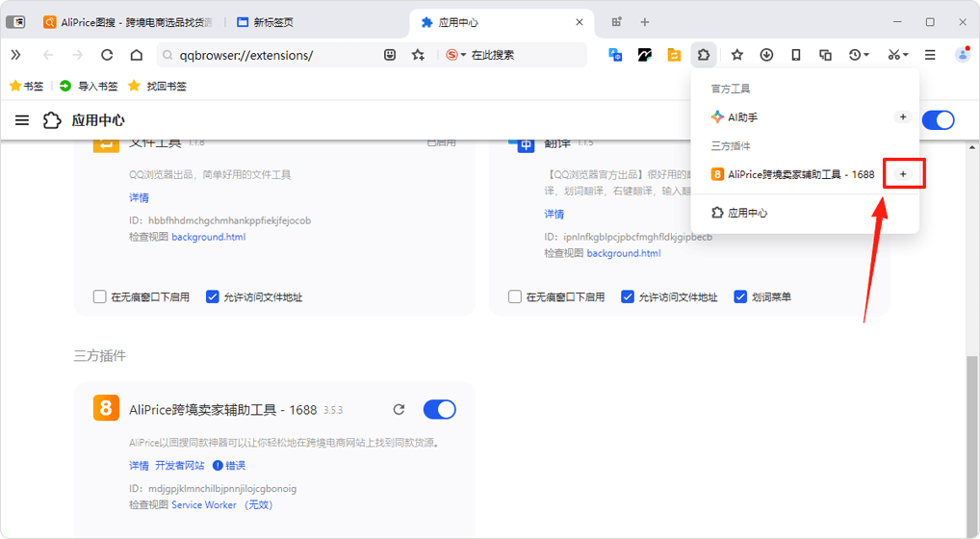Click the extensions puzzle icon in toolbar
Image resolution: width=980 pixels, height=539 pixels.
[704, 55]
